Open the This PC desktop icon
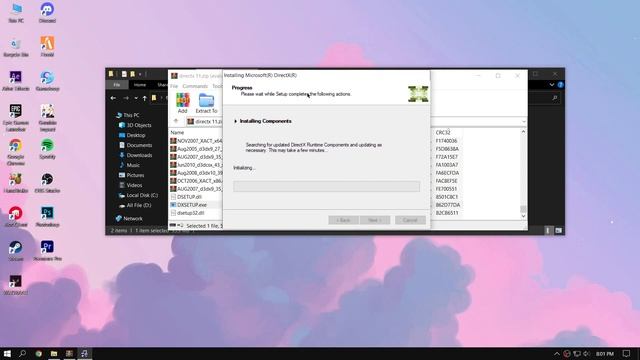Screen dimensions: 640x360 pos(16,12)
